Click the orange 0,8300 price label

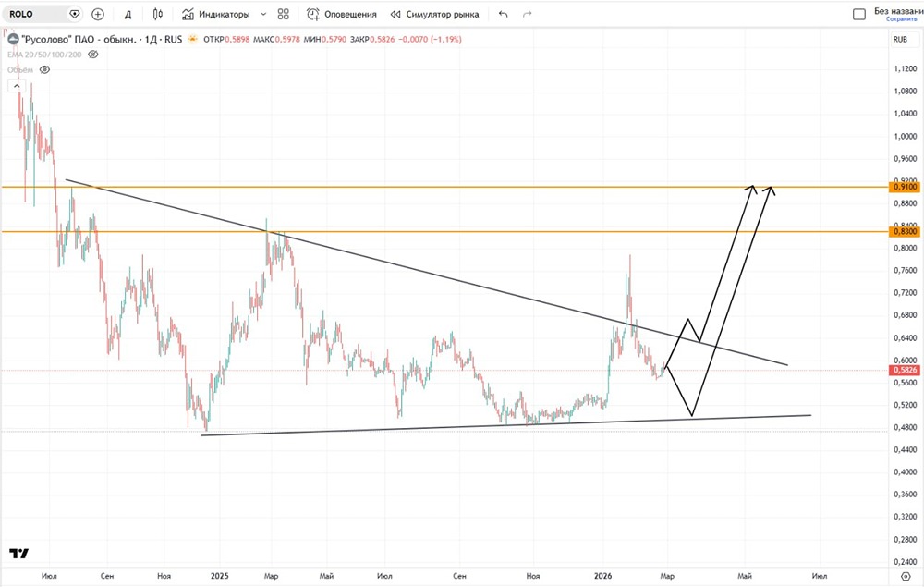[x=905, y=232]
